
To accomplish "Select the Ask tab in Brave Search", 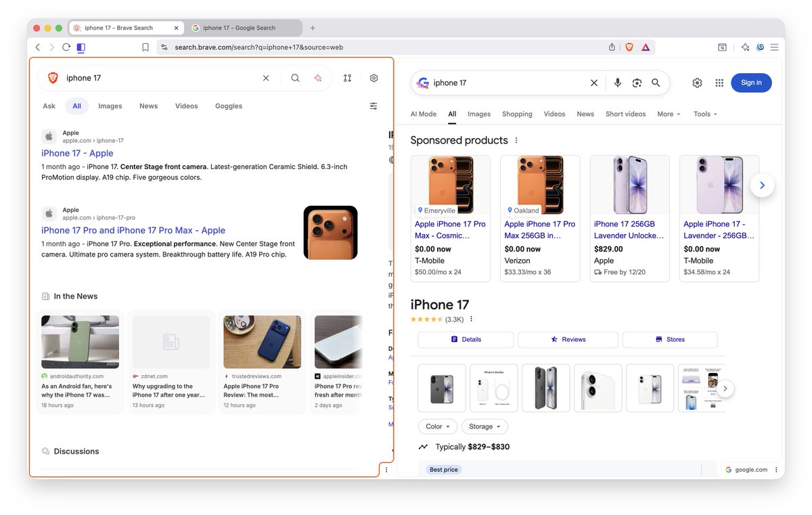I will 49,106.
